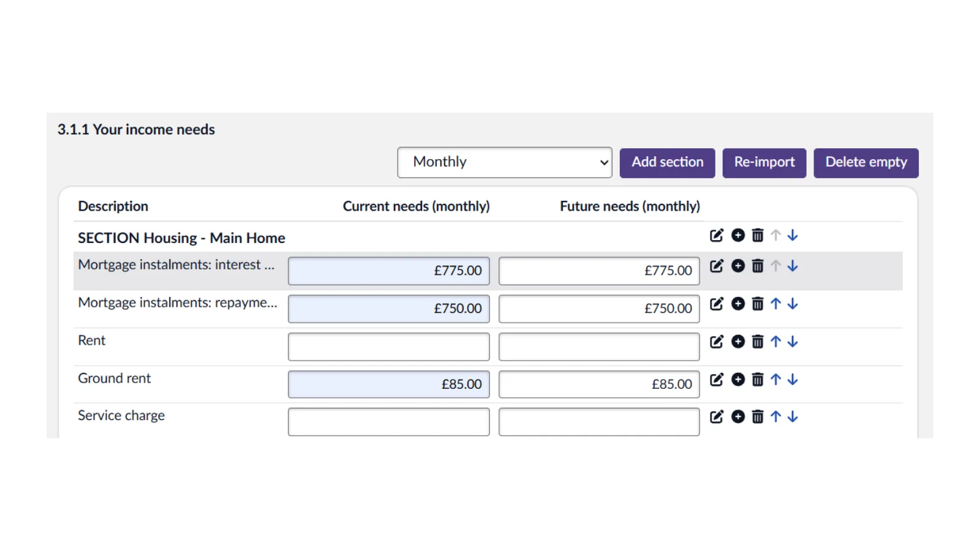Delete the Mortgage instalments repayment row
This screenshot has height=551, width=980.
pos(758,304)
